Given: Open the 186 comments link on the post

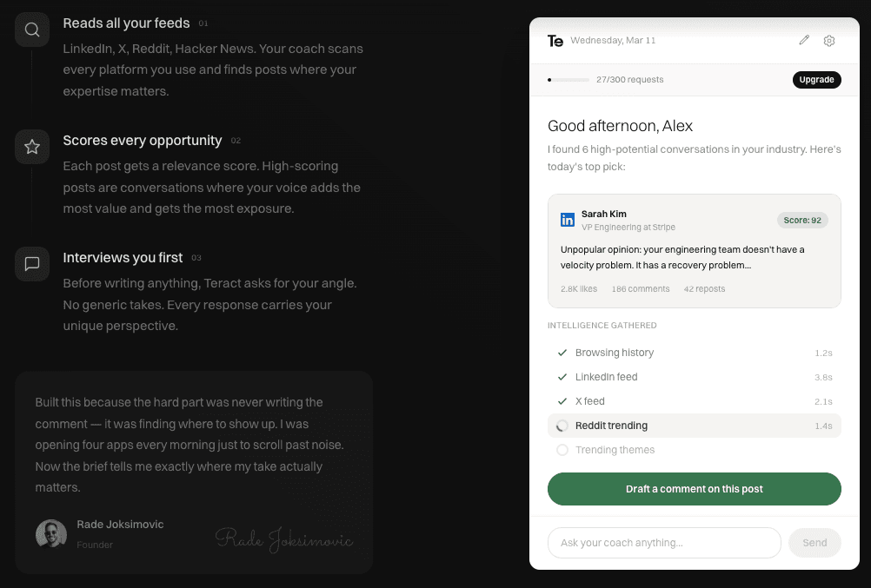Looking at the screenshot, I should [641, 288].
